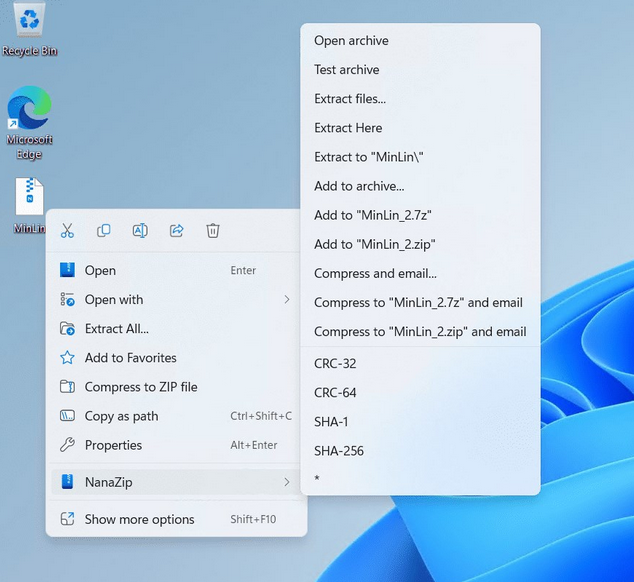Viewport: 634px width, 582px height.
Task: Click the Delete trash can icon
Action: [x=213, y=231]
